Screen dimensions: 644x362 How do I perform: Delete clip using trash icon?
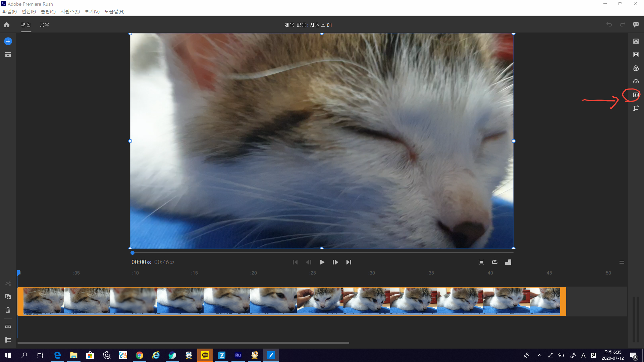click(x=8, y=310)
